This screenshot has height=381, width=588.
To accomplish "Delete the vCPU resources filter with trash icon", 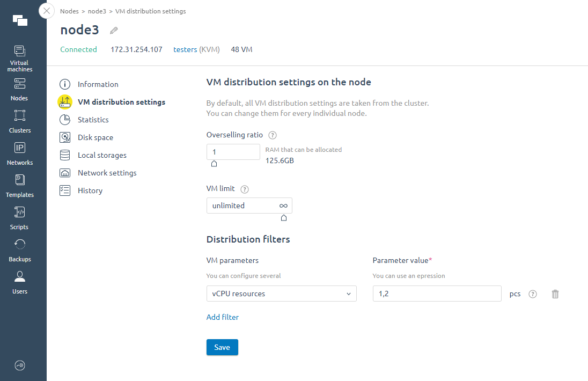I will [x=555, y=294].
